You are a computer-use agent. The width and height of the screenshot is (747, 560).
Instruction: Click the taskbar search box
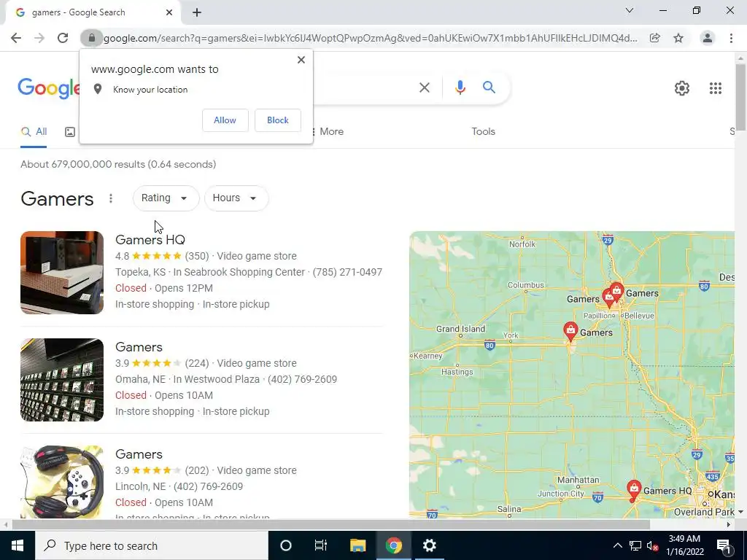(152, 545)
